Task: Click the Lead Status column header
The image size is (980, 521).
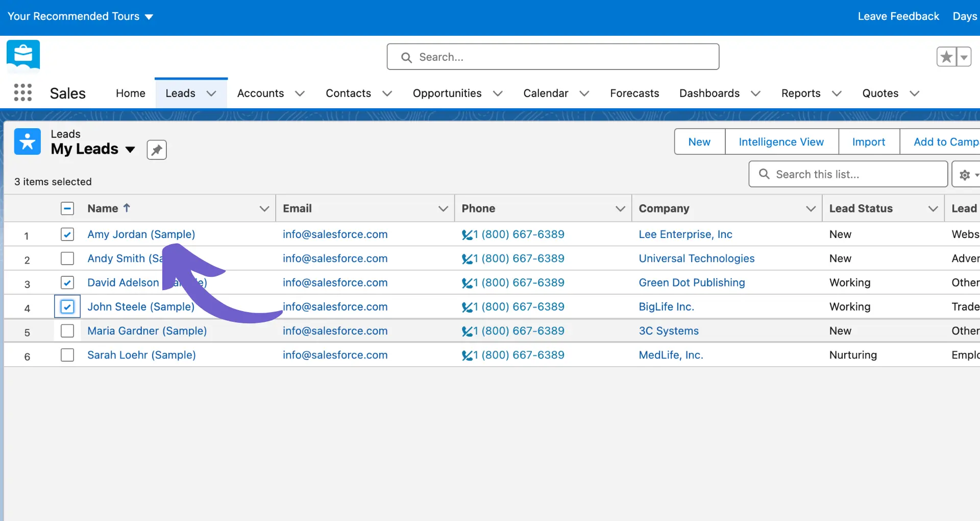Action: pyautogui.click(x=861, y=208)
